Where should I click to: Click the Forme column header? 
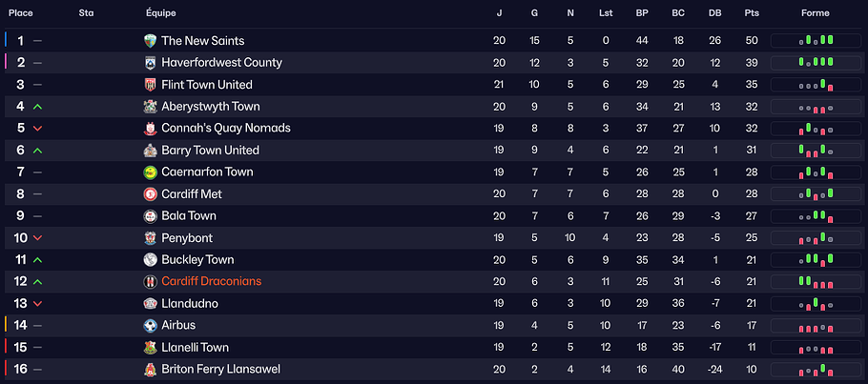815,13
